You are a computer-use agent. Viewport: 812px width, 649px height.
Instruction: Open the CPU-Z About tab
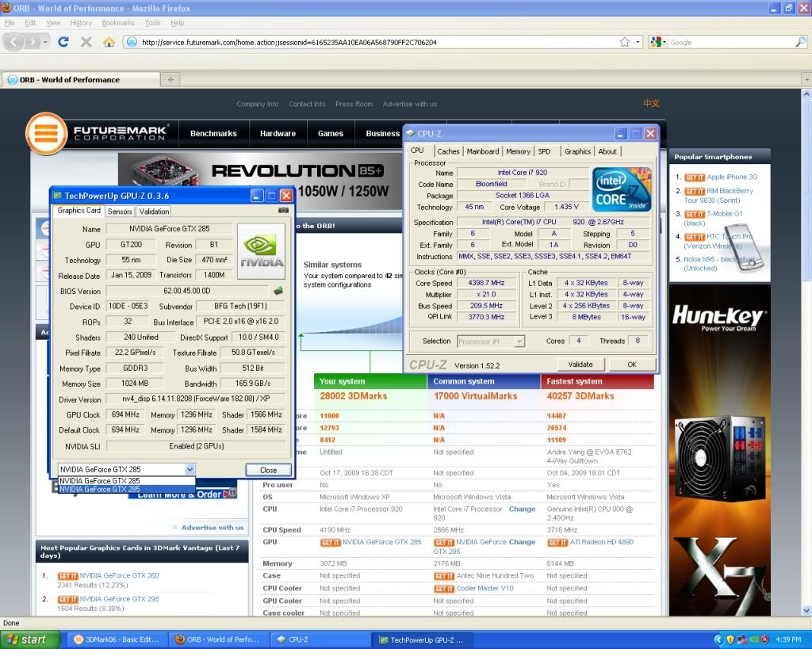point(607,151)
